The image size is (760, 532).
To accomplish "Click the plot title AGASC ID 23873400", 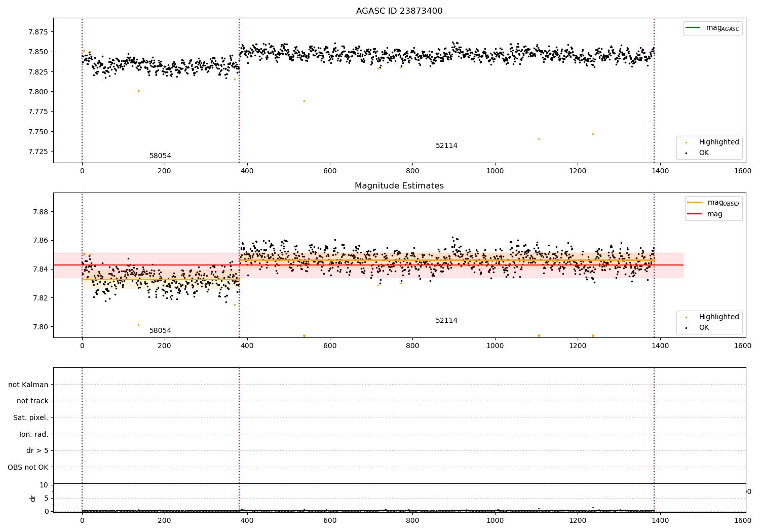I will (399, 11).
